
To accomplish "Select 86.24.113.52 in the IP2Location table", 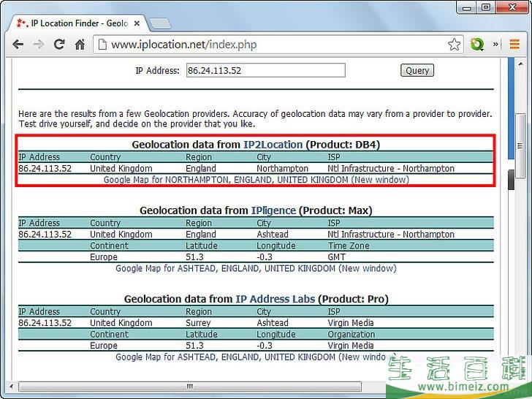I will 45,169.
